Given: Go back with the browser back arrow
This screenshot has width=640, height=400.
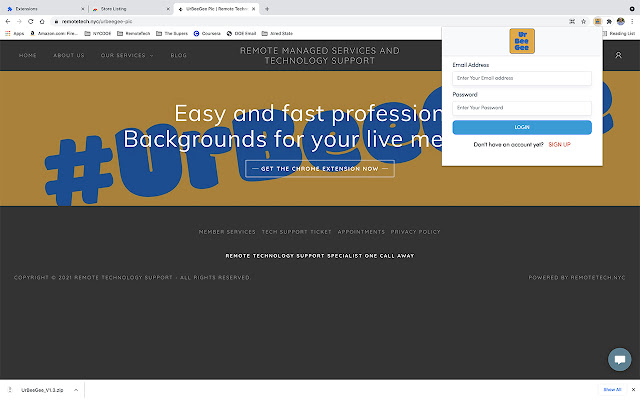Looking at the screenshot, I should [x=8, y=21].
